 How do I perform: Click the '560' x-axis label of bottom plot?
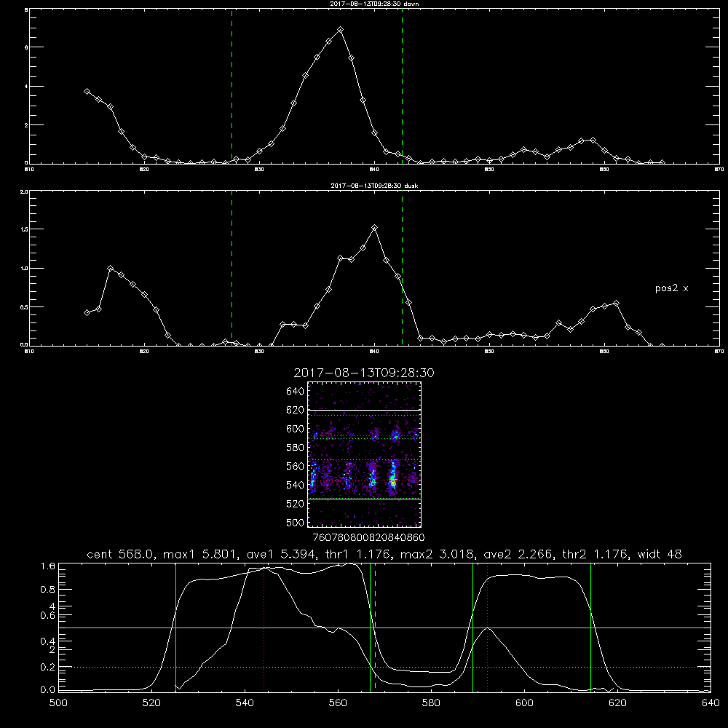click(x=338, y=703)
